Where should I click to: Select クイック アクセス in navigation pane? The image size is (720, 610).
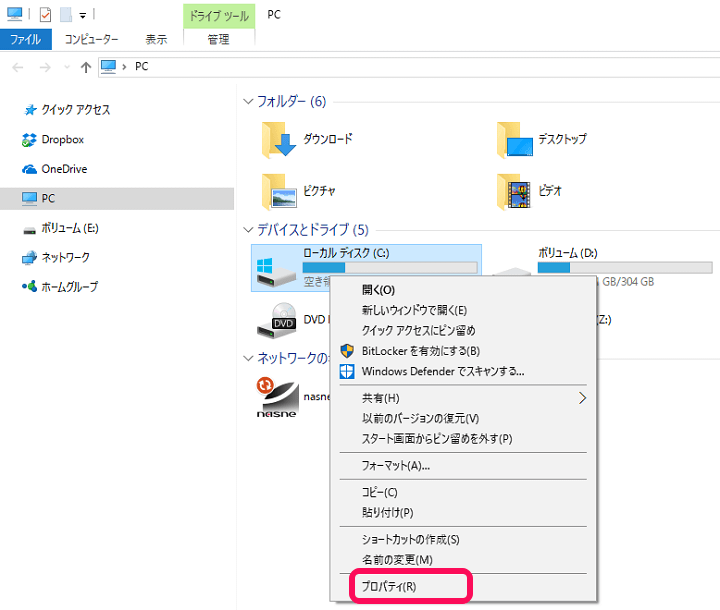coord(76,110)
